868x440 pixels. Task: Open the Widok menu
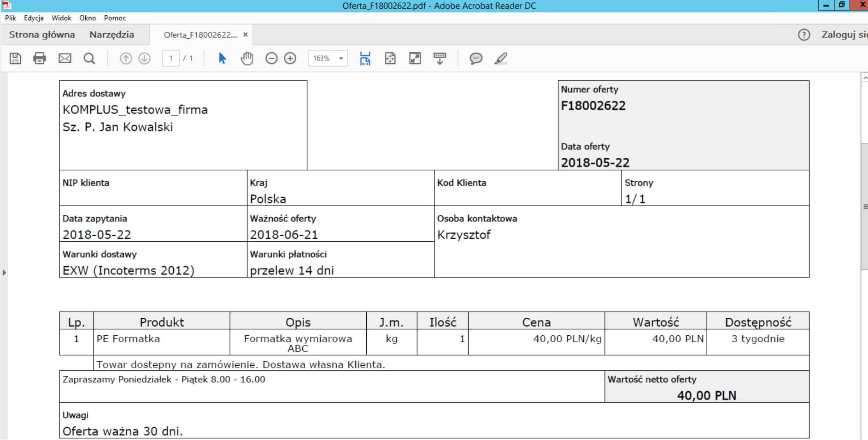click(61, 18)
